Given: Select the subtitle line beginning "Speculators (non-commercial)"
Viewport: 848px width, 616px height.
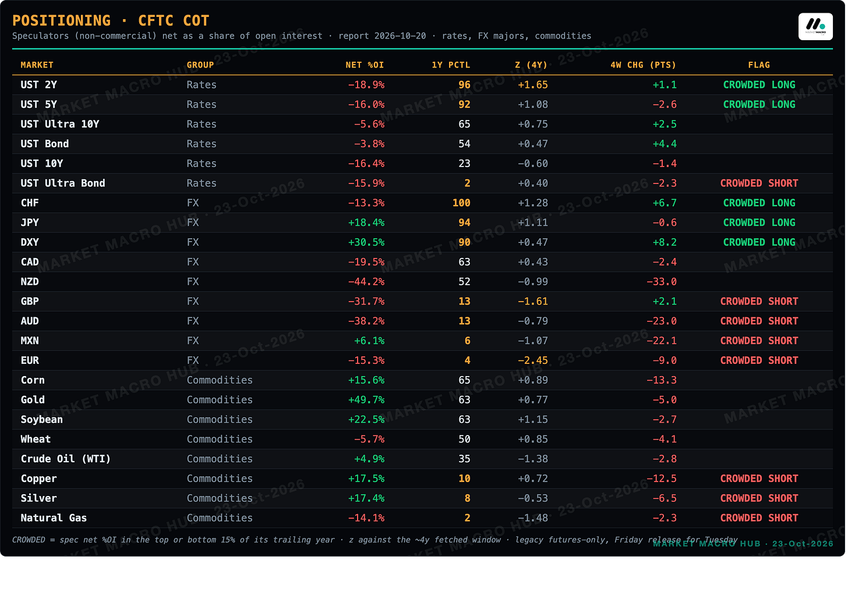Looking at the screenshot, I should [302, 36].
